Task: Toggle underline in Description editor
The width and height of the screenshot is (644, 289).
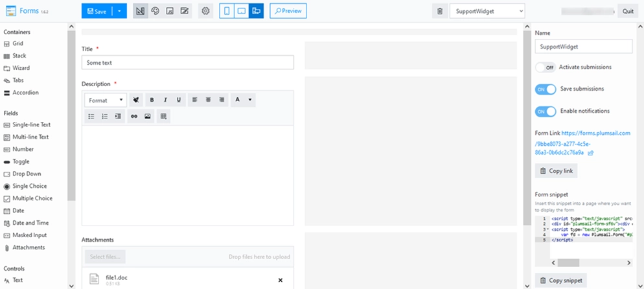Action: click(179, 100)
